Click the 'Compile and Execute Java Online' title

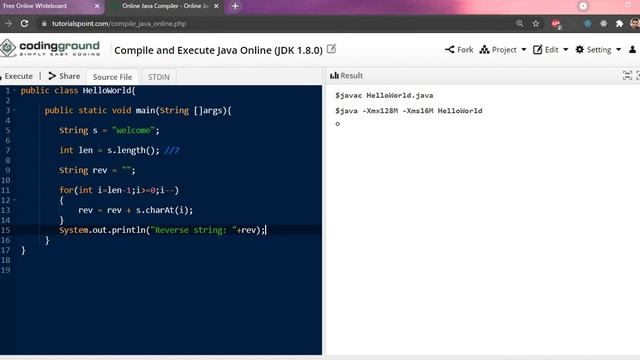pos(218,50)
